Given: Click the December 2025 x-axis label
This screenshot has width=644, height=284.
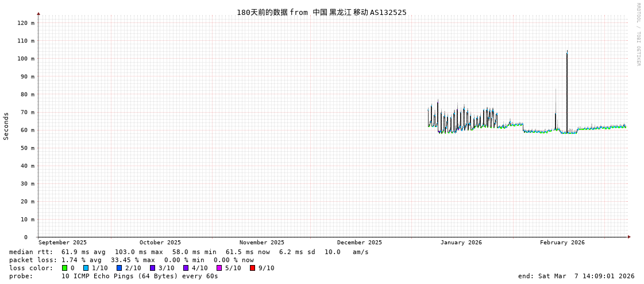Looking at the screenshot, I should pyautogui.click(x=359, y=243).
